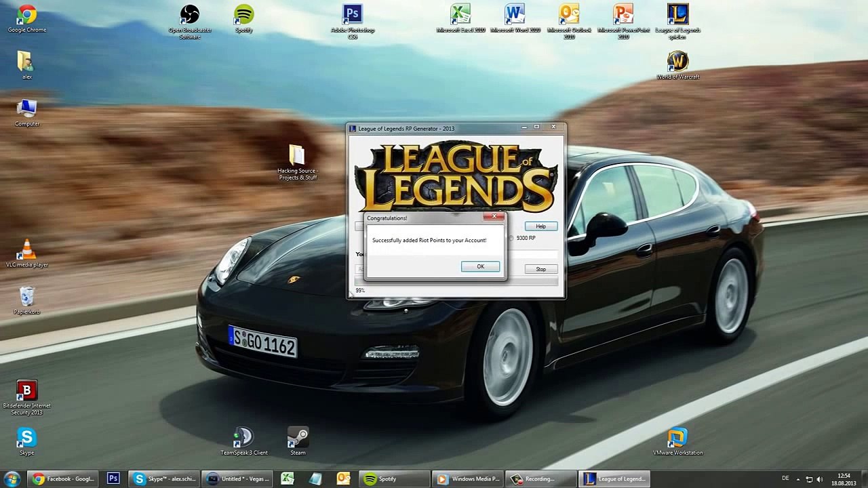The image size is (868, 488).
Task: Launch Open Broadcaster Software from desktop
Action: (x=190, y=22)
